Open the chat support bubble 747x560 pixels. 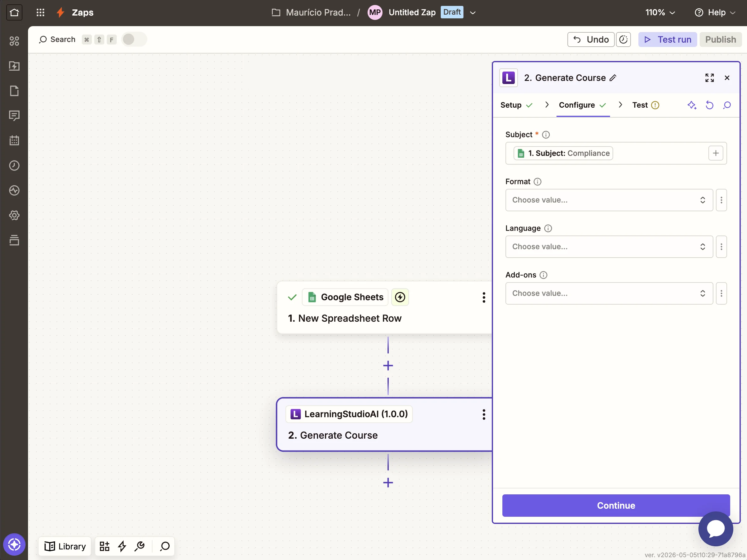715,529
